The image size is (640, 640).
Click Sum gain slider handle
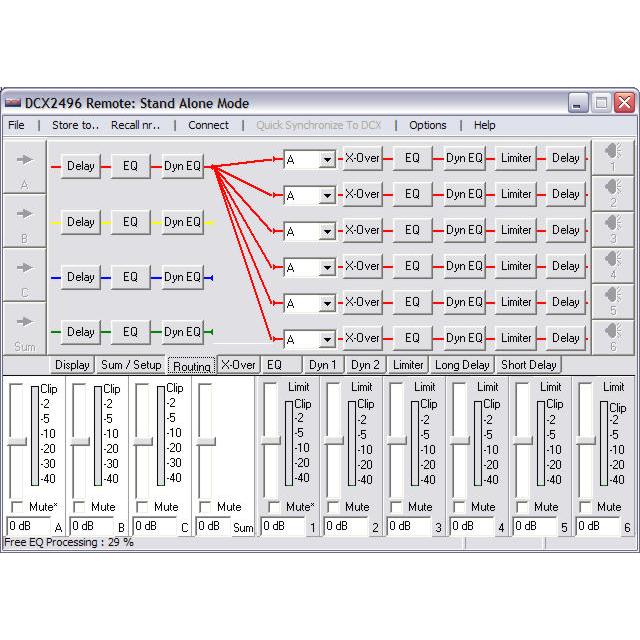point(206,441)
